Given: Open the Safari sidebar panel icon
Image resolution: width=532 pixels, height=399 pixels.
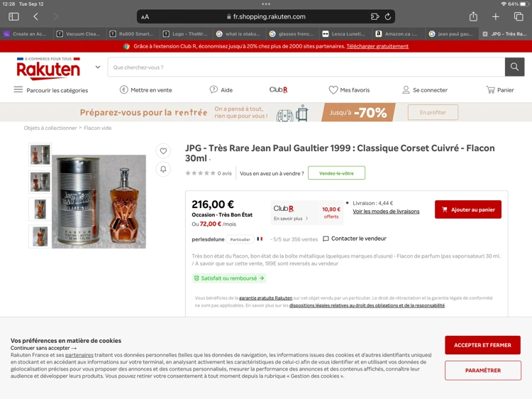Looking at the screenshot, I should click(x=13, y=16).
